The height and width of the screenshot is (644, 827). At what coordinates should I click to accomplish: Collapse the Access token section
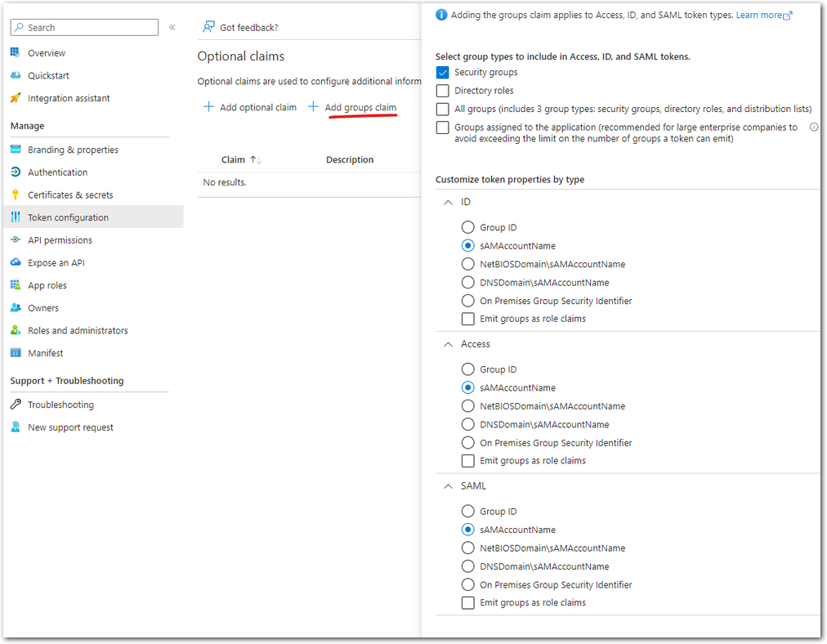click(x=448, y=344)
